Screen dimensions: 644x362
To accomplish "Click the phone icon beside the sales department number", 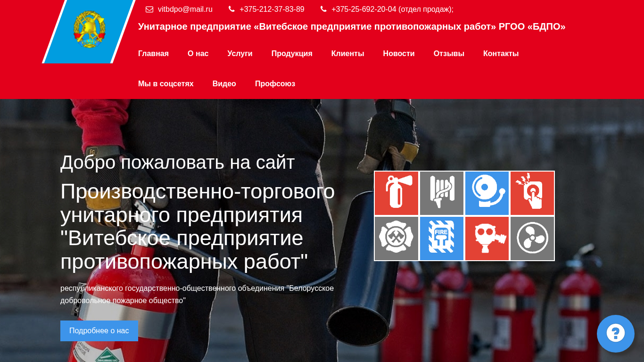I will (x=323, y=9).
